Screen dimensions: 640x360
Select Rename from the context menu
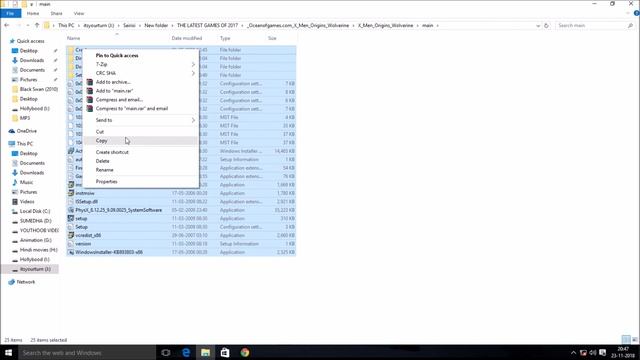pos(141,170)
